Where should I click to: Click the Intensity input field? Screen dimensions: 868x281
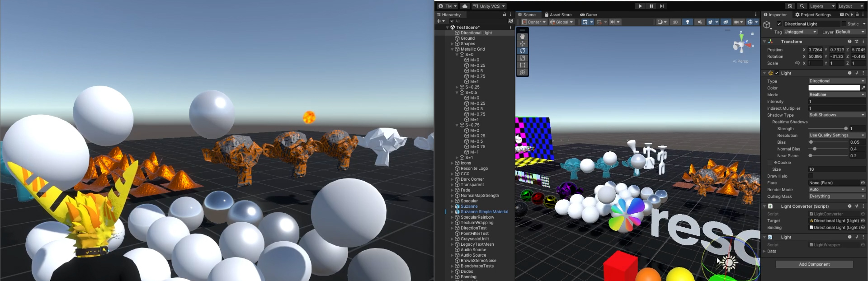[x=837, y=102]
